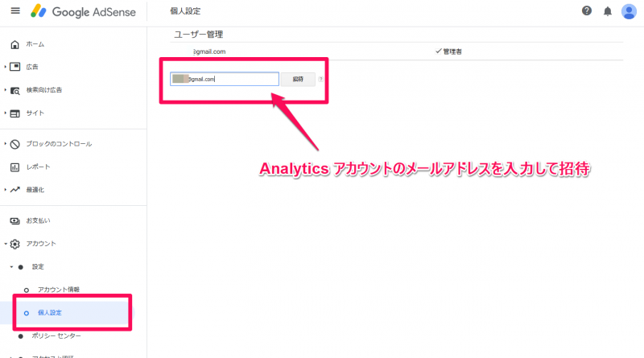
Task: Click the existing user gmail.com address
Action: coord(209,51)
